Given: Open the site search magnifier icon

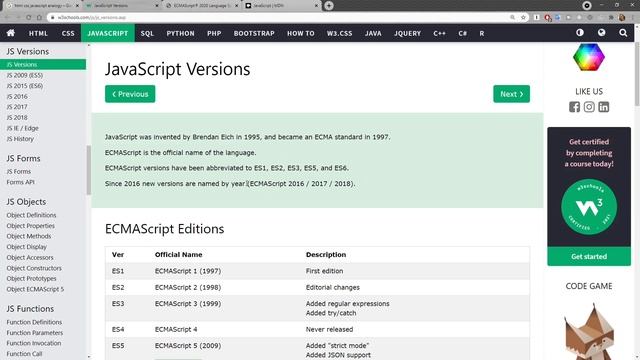Looking at the screenshot, I should (623, 33).
